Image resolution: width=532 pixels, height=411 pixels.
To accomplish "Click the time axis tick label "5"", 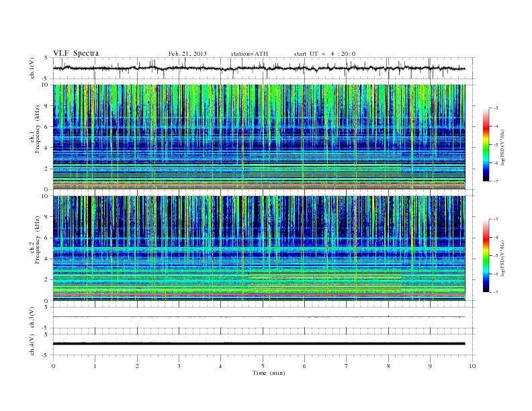I will tap(263, 366).
